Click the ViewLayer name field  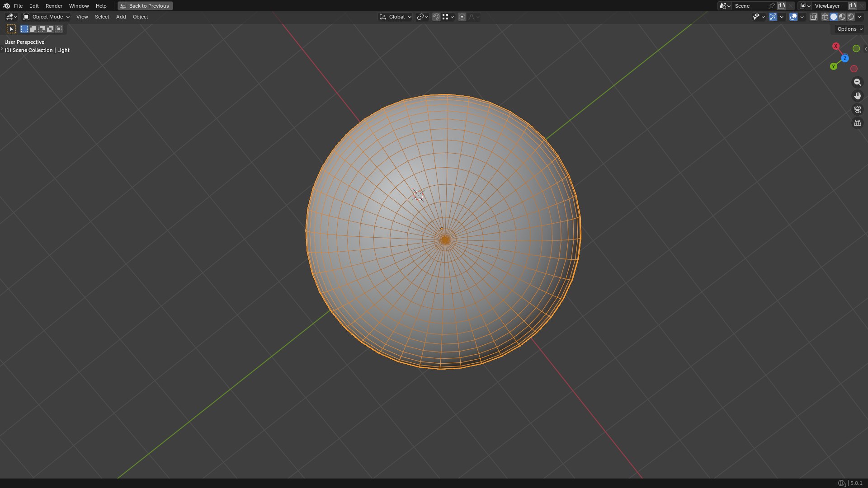[x=829, y=6]
